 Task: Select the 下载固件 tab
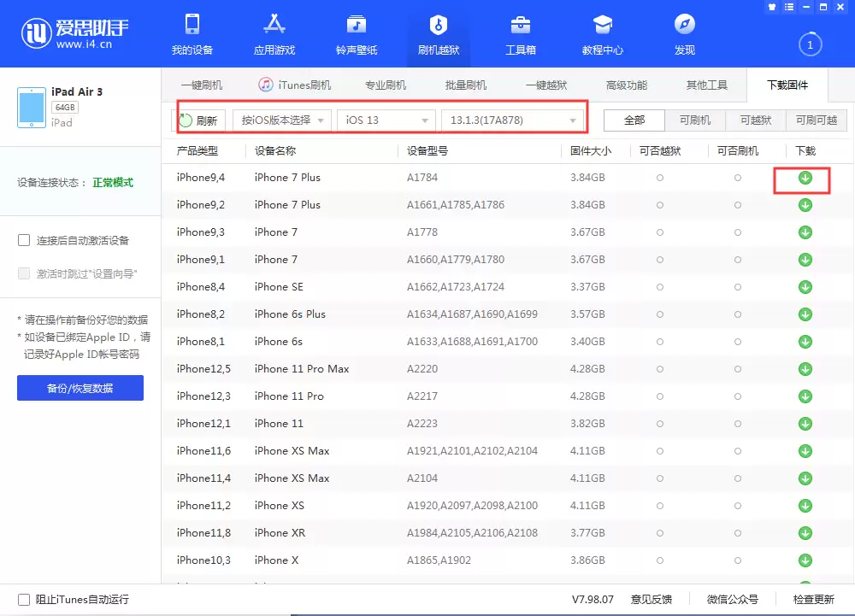(x=787, y=85)
